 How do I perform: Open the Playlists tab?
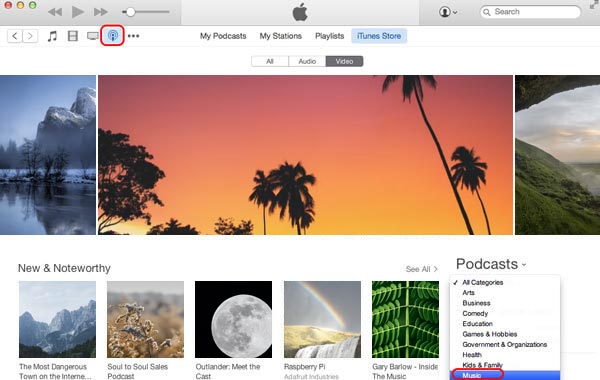pyautogui.click(x=329, y=36)
